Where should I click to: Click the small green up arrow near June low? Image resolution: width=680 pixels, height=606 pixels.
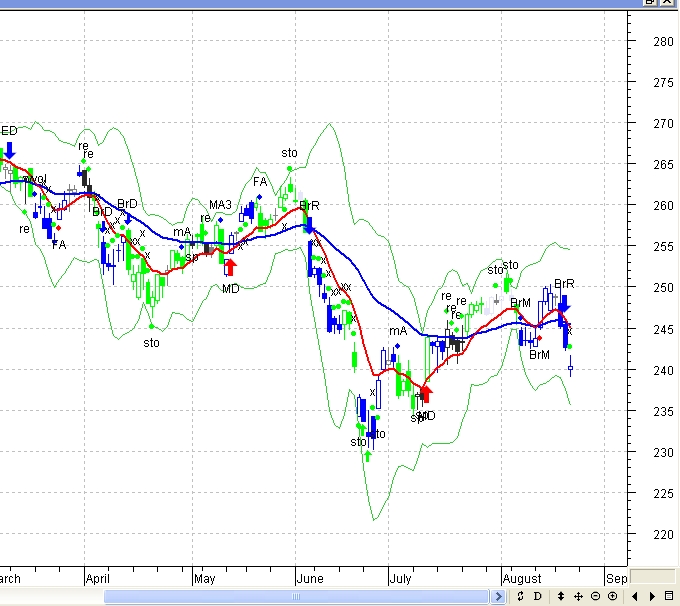tap(368, 455)
